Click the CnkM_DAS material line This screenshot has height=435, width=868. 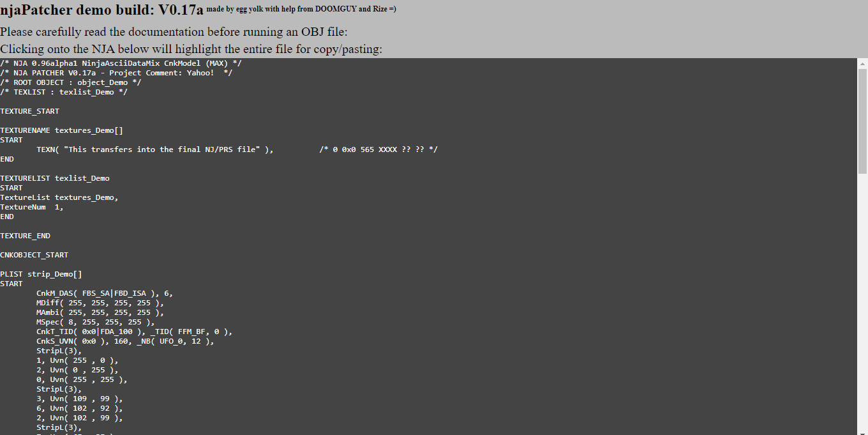(x=105, y=293)
